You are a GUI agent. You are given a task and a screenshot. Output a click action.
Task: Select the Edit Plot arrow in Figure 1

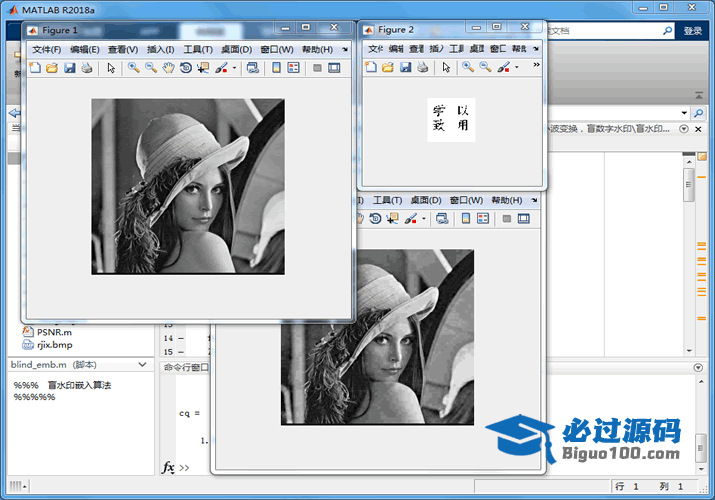tap(111, 68)
